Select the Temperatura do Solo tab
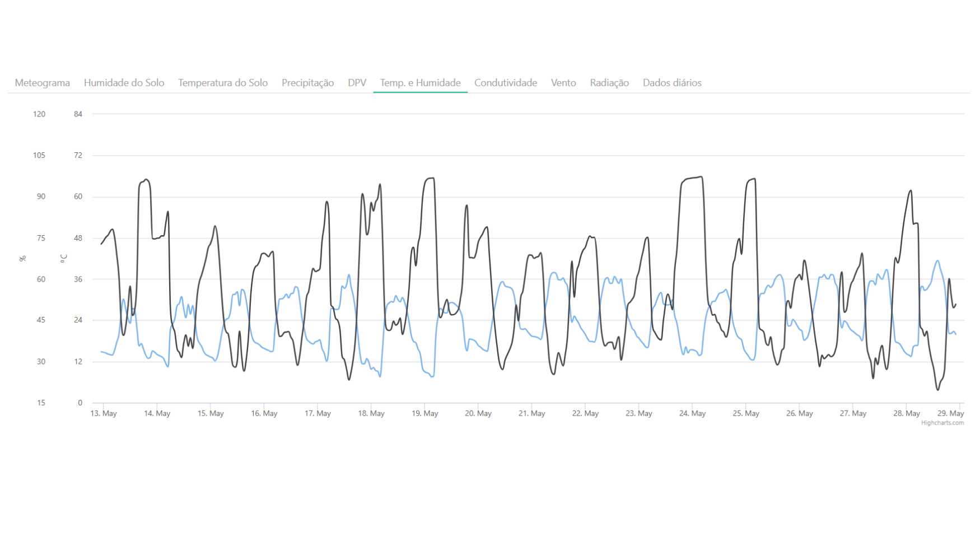The width and height of the screenshot is (980, 560). pyautogui.click(x=223, y=83)
